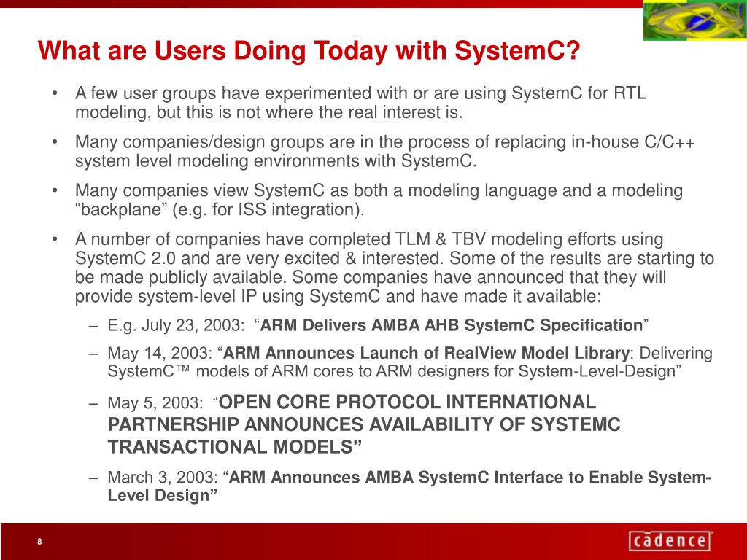Click the Cadence logo in the footer

point(671,540)
